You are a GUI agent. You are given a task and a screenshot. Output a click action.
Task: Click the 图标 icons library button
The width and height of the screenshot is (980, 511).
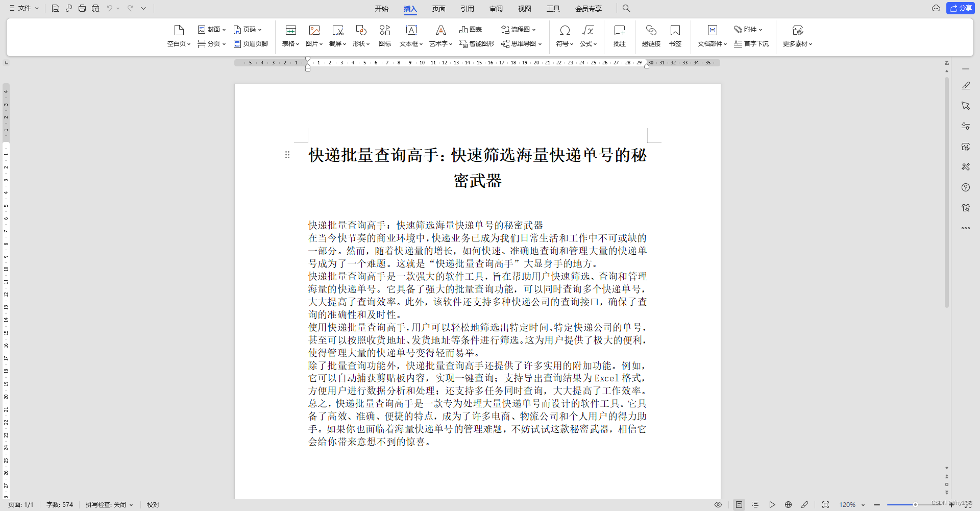tap(385, 36)
